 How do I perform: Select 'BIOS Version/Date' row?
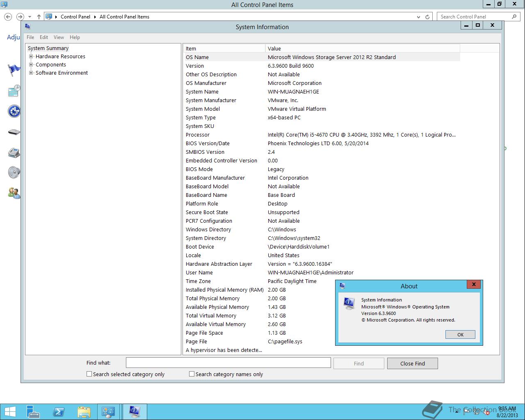pos(321,143)
